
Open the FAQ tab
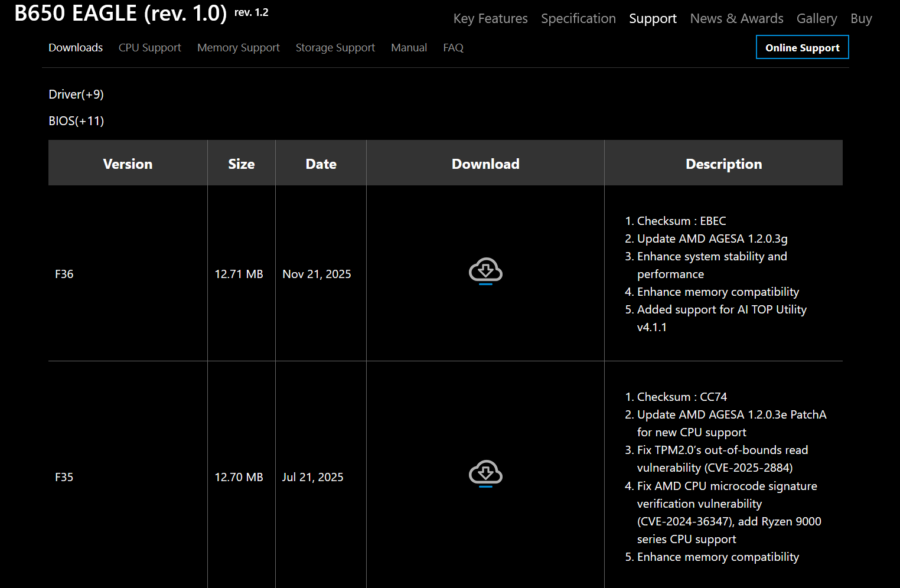(x=453, y=48)
